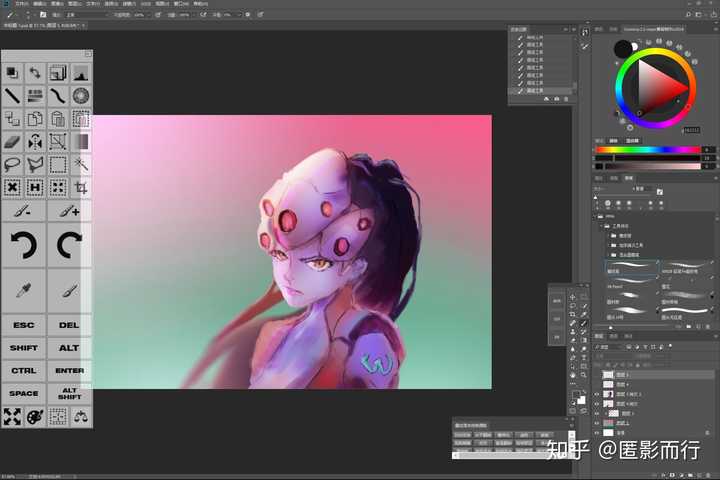Select the crop icon in custom panel

click(81, 187)
